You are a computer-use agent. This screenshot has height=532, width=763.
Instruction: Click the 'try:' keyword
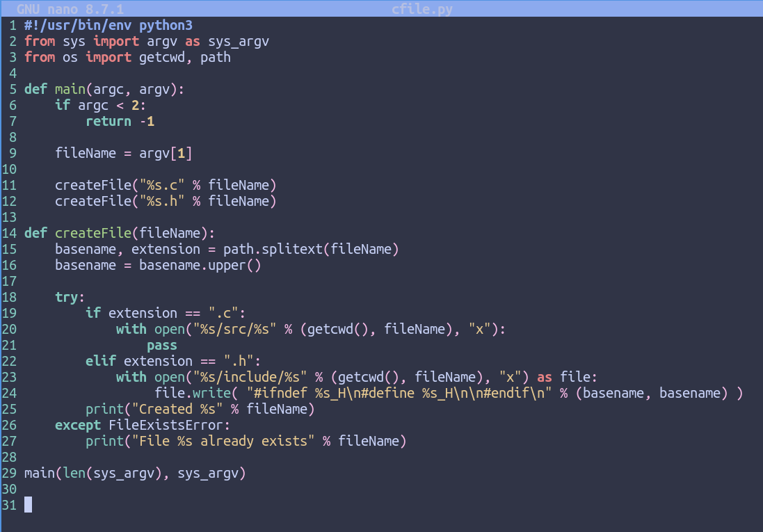(x=70, y=298)
